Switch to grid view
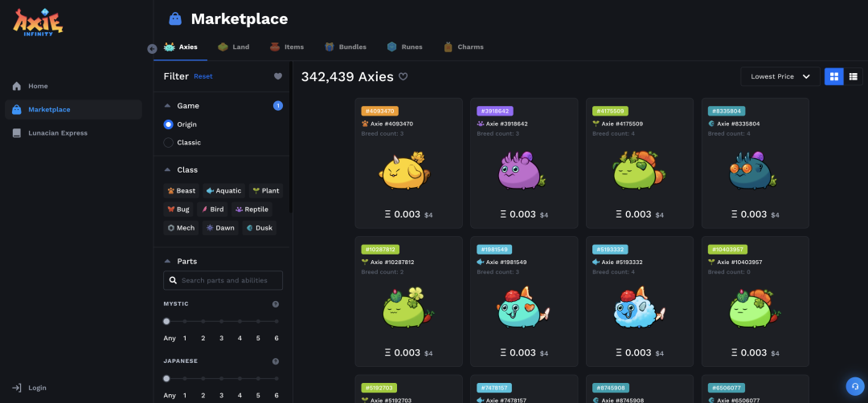868x403 pixels. (833, 76)
